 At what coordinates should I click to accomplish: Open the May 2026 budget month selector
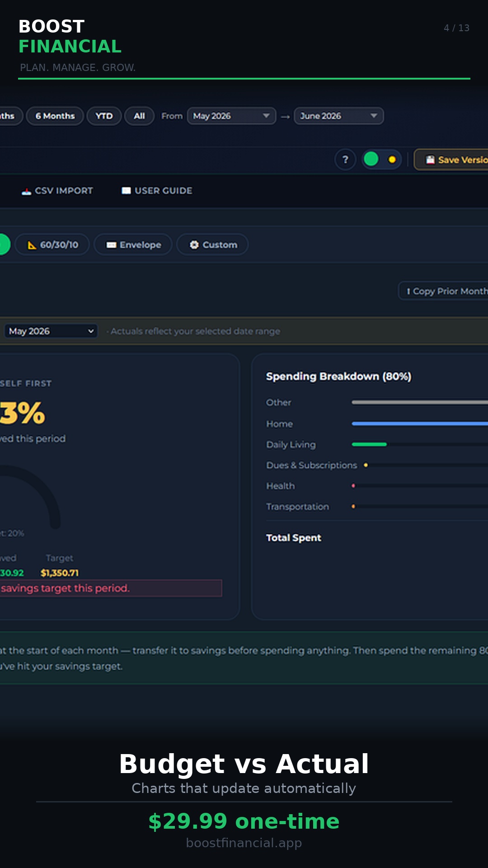[x=51, y=331]
